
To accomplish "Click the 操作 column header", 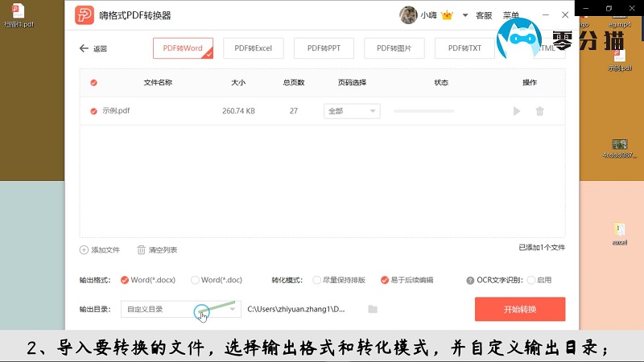I will [530, 83].
